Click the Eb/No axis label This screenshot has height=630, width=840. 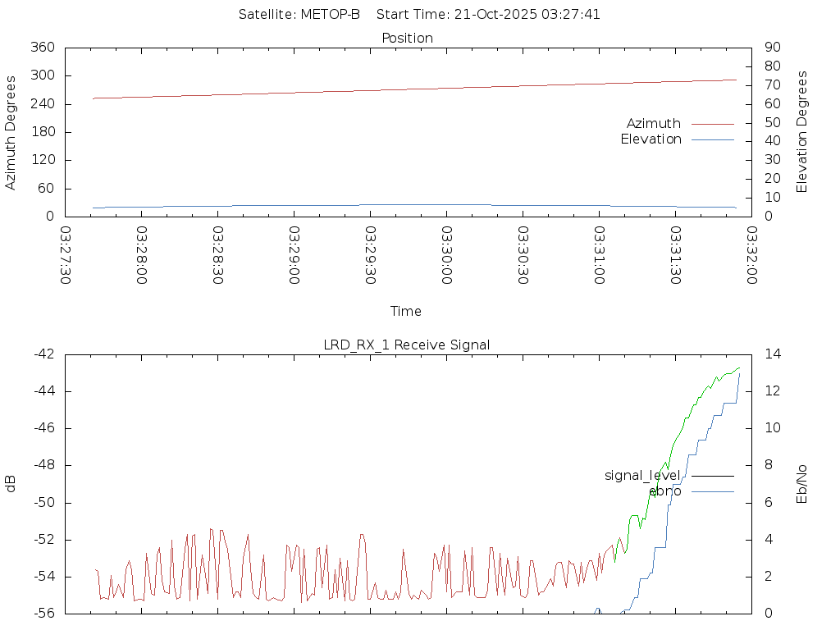pyautogui.click(x=802, y=484)
